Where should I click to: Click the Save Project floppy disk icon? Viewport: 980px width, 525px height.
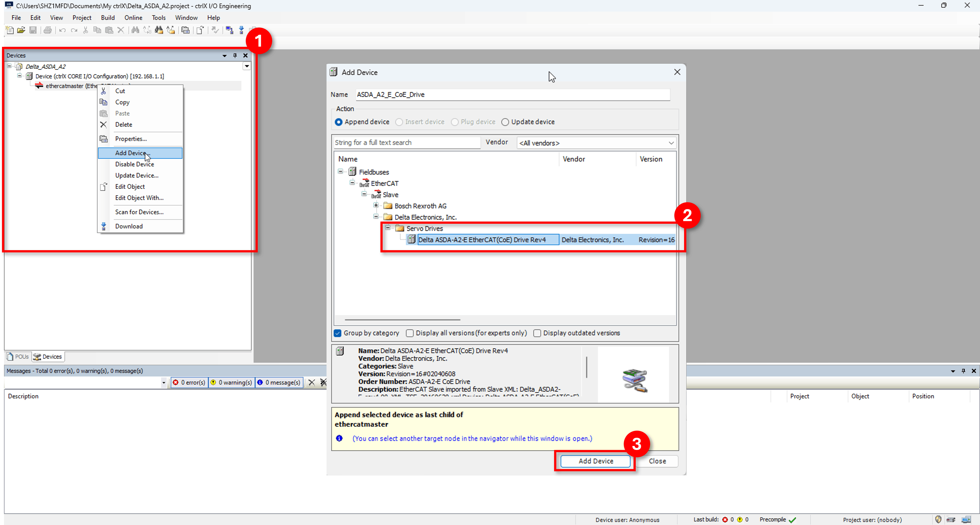[x=33, y=30]
